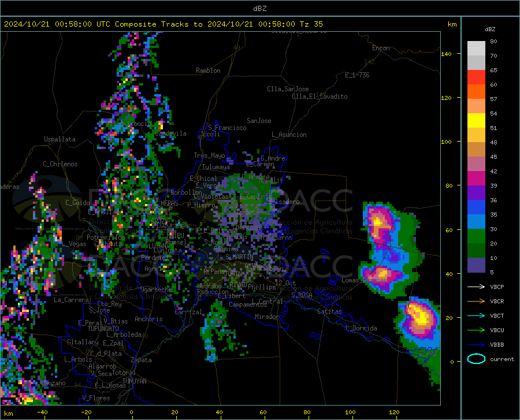Viewport: 520px width, 420px height.
Task: Click the orange VBCR arrow legend icon
Action: (x=476, y=302)
